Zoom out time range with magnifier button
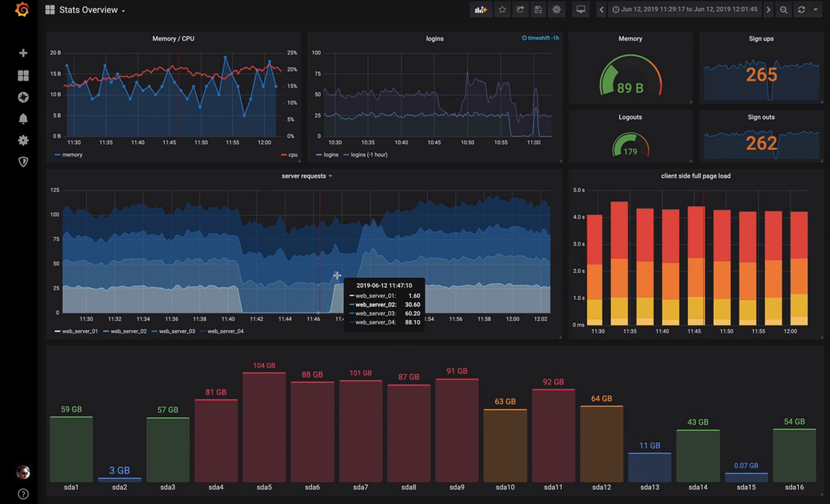Screen dimensions: 830x504 point(783,10)
